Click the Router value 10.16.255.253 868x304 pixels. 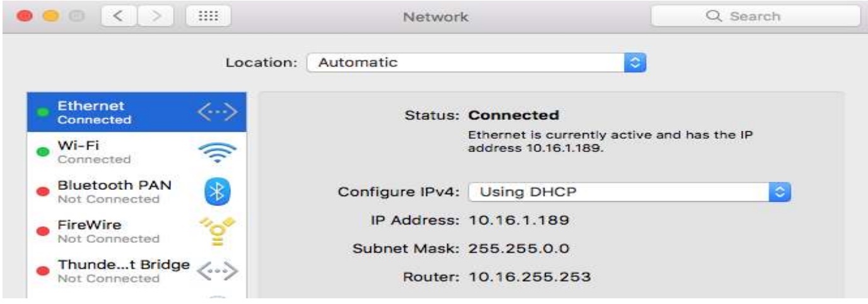(x=530, y=276)
